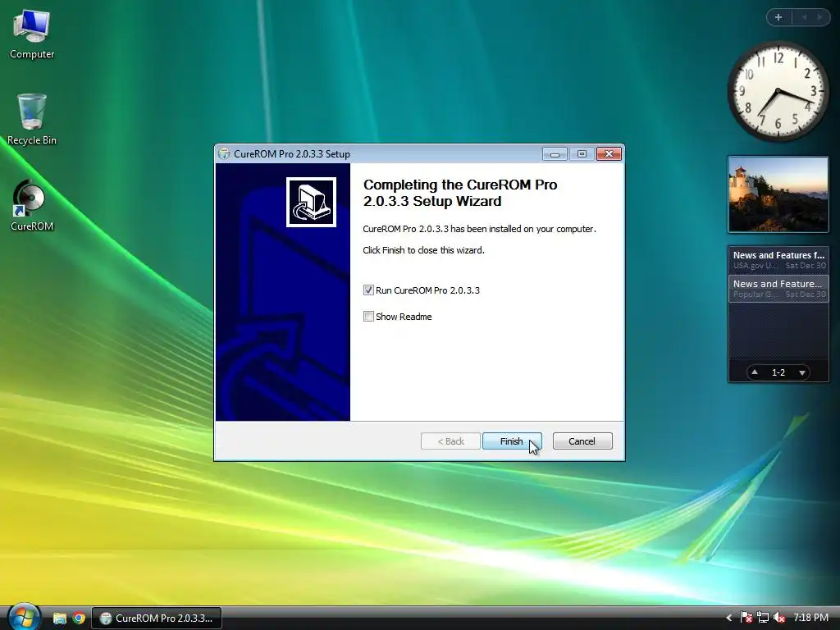840x630 pixels.
Task: Open the security alert tray icon
Action: click(746, 618)
